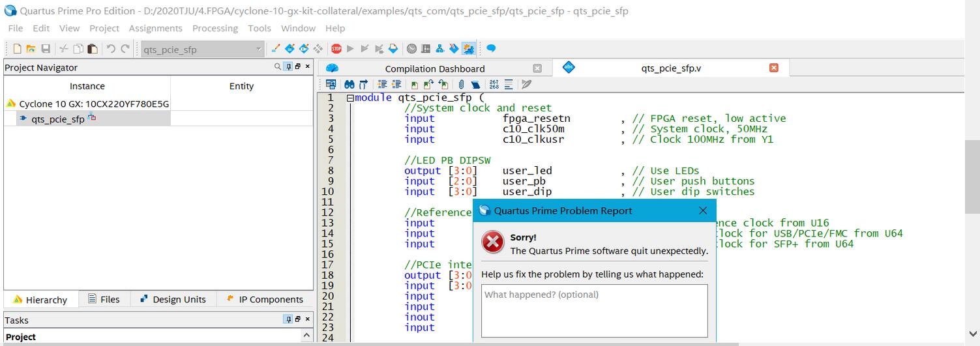The image size is (980, 346).
Task: Click the first green bookmark flag icon
Action: click(x=415, y=84)
